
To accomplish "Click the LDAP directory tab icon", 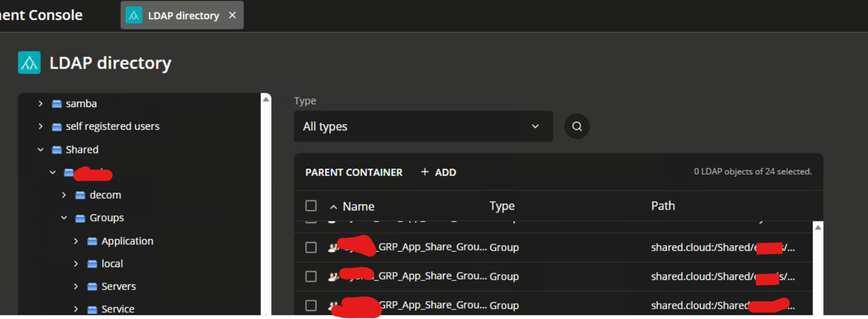I will pos(134,15).
